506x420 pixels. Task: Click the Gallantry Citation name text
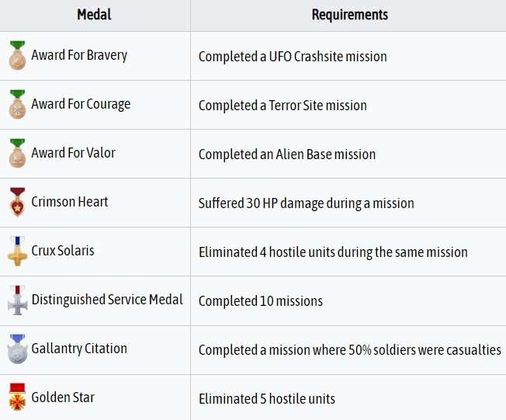coord(79,349)
